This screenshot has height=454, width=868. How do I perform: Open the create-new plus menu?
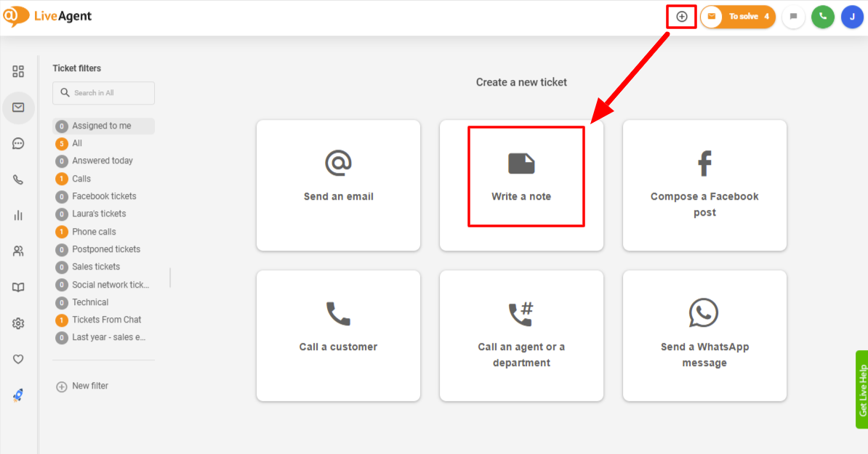point(680,15)
